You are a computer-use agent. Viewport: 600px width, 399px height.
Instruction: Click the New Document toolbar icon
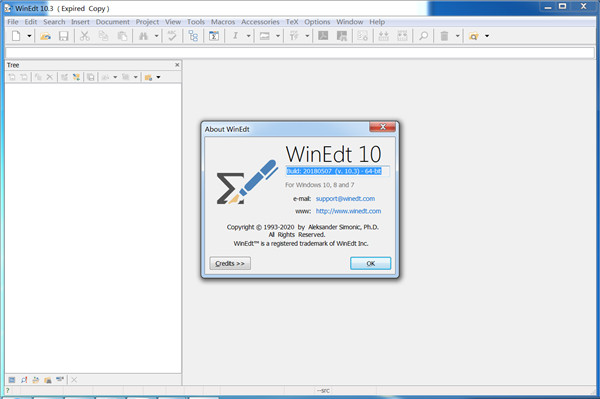16,36
